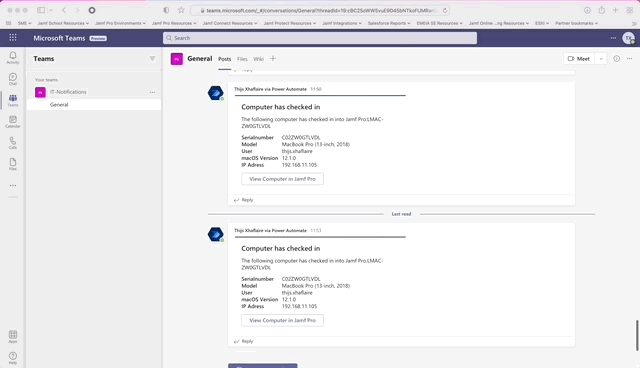Image resolution: width=640 pixels, height=368 pixels.
Task: Switch to the Files tab
Action: click(242, 59)
